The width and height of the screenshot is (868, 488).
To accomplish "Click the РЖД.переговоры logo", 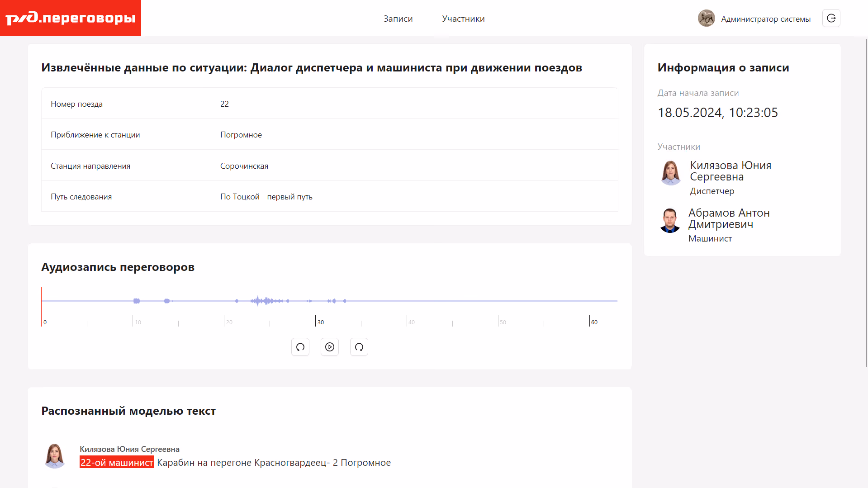I will [x=71, y=18].
